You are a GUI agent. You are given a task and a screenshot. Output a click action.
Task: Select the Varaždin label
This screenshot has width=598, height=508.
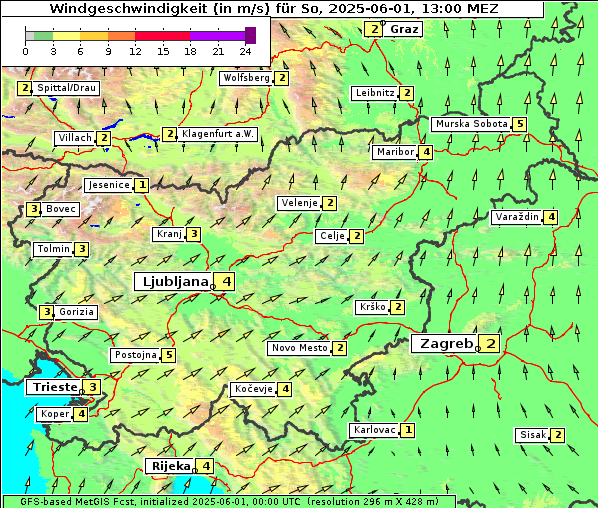pyautogui.click(x=516, y=217)
